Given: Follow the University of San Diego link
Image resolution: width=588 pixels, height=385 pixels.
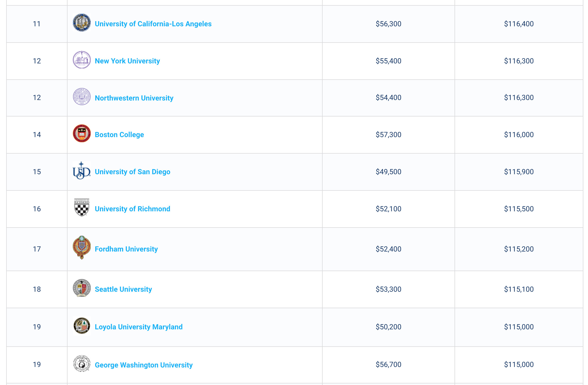Looking at the screenshot, I should click(132, 172).
